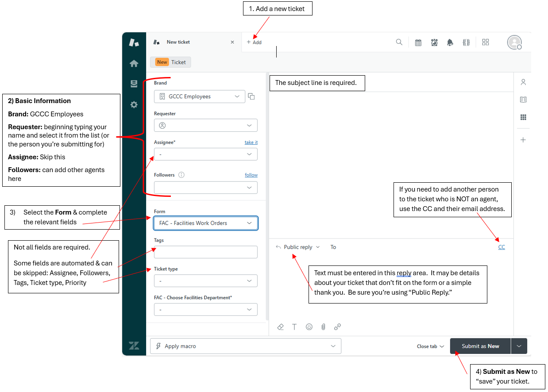Viewport: 548px width, 392px height.
Task: Open the alarm clock reminders icon
Action: 434,42
